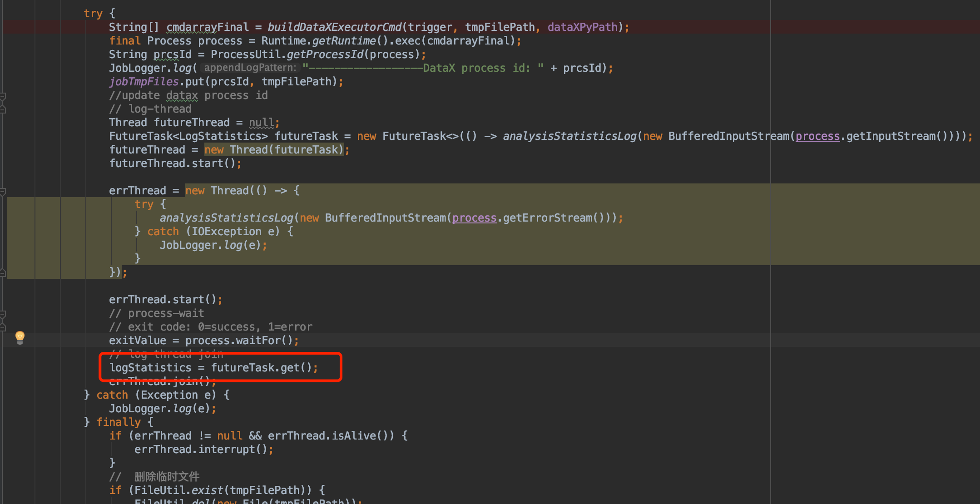Click the underlined process link in getErrorStream call
The width and height of the screenshot is (980, 504).
pos(474,217)
